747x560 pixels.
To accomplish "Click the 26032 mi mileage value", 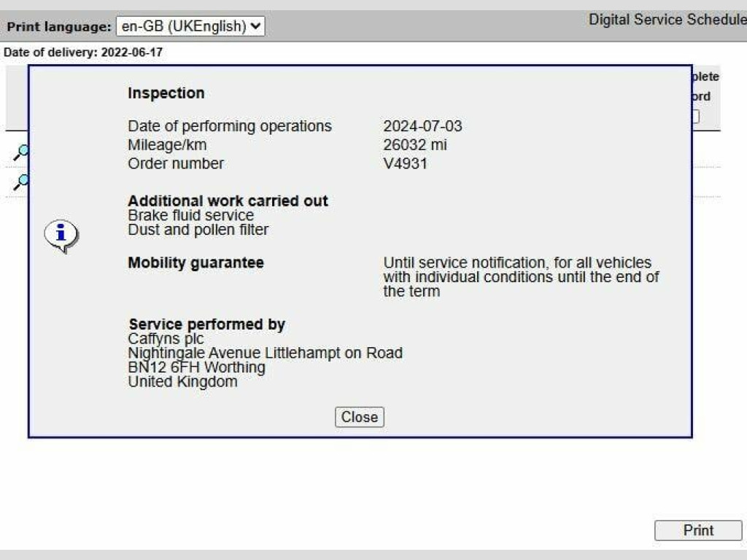I will pyautogui.click(x=415, y=145).
